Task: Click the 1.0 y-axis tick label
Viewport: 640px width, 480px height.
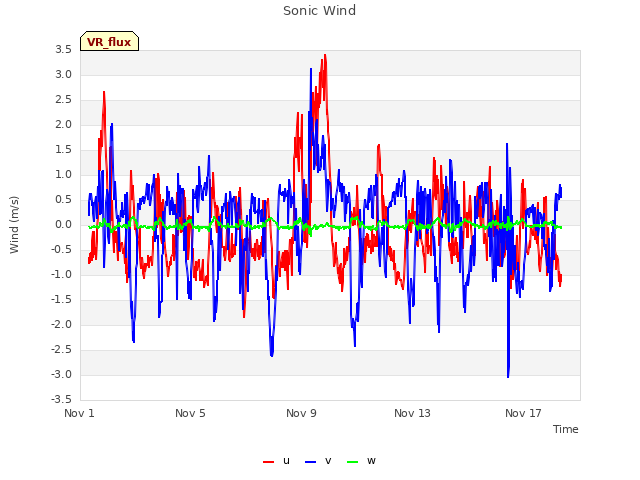Action: tap(64, 175)
